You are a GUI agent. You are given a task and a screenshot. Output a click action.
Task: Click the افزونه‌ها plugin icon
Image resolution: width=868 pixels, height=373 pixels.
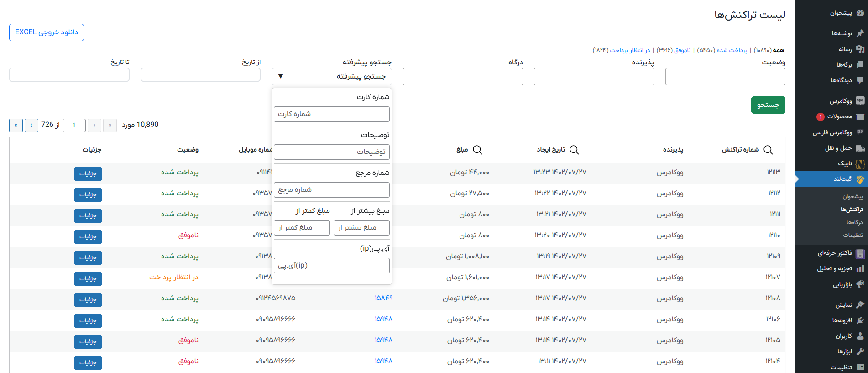pos(860,320)
